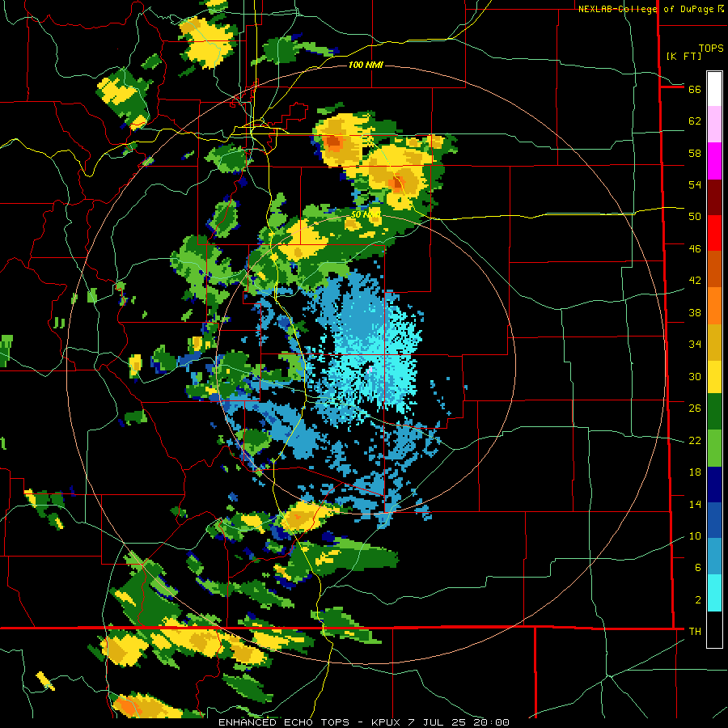Click the light pink legend swatch

point(714,124)
